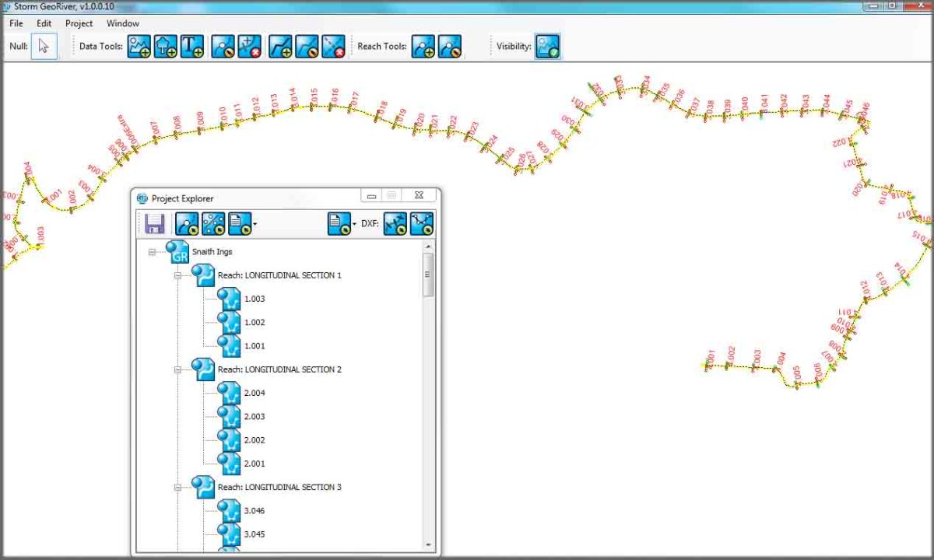Open the Window menu

click(123, 23)
